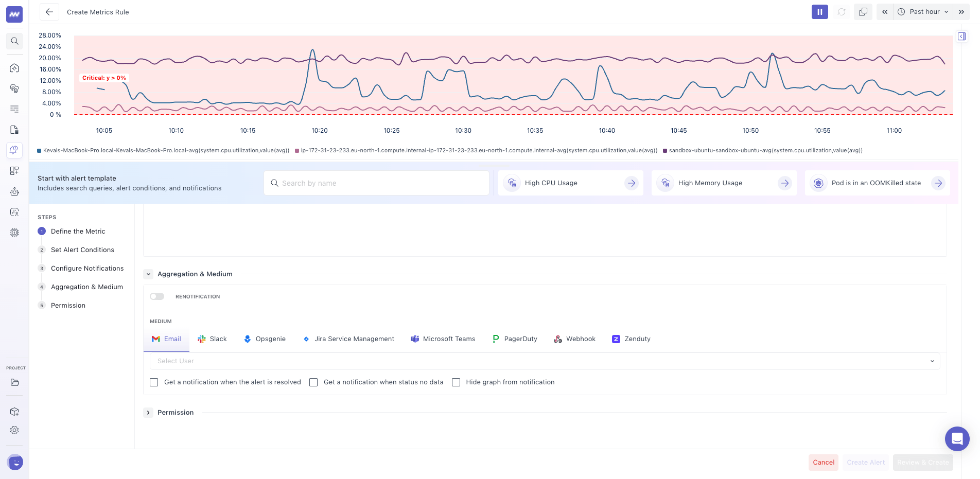
Task: Pause live data with the pause icon
Action: point(819,12)
